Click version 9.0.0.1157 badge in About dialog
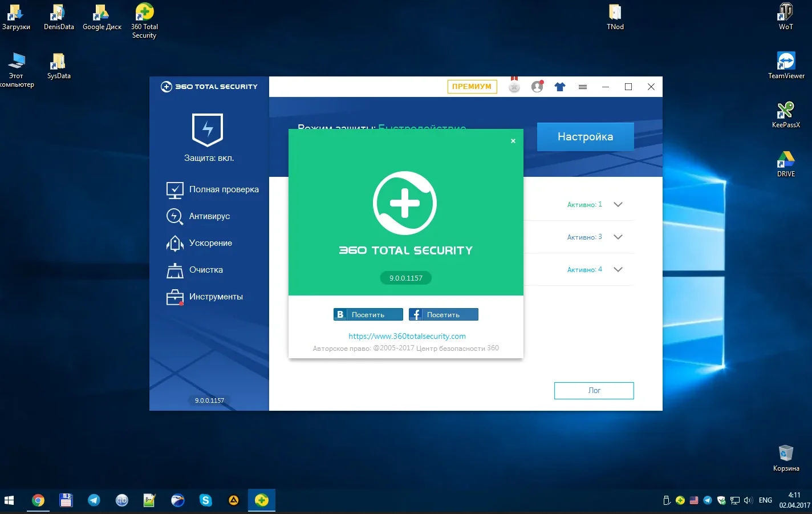Screen dimensions: 812x514 click(x=406, y=278)
